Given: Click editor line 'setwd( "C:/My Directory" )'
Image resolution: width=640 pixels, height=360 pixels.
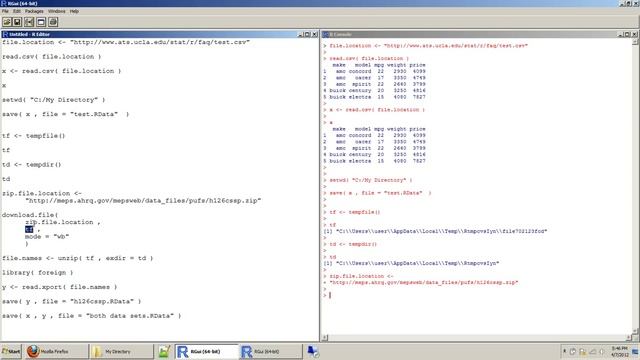Looking at the screenshot, I should point(53,100).
